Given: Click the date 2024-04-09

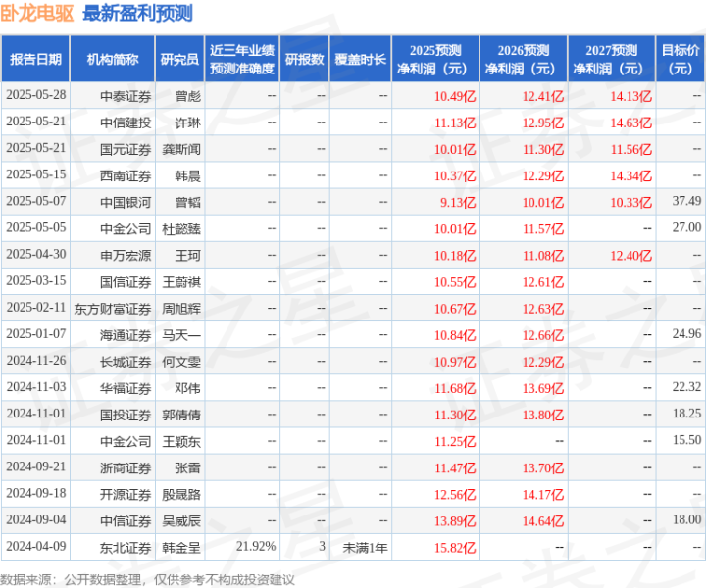Looking at the screenshot, I should point(36,546).
